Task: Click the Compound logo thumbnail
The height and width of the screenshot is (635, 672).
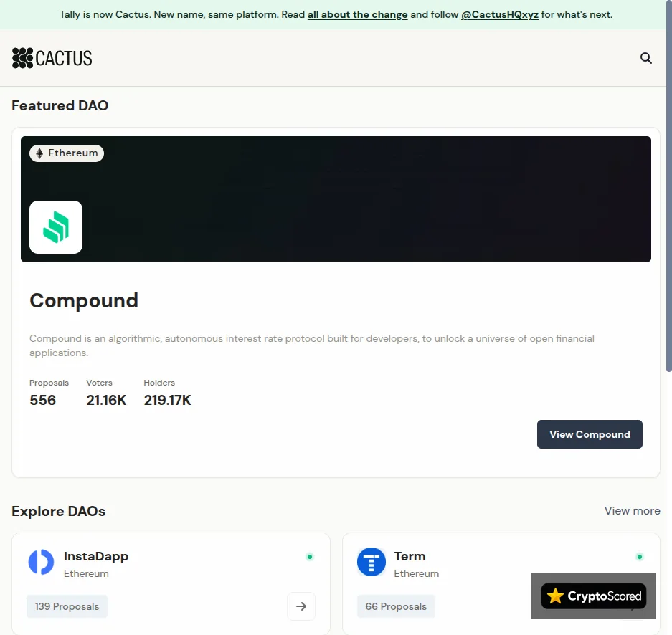Action: coord(56,227)
